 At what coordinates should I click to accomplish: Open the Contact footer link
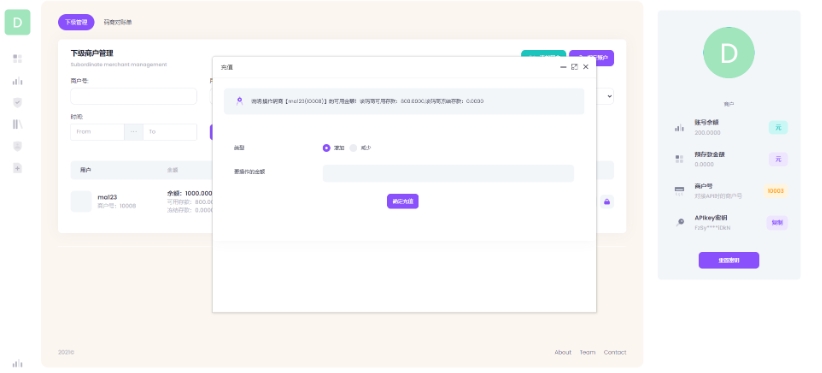click(615, 352)
